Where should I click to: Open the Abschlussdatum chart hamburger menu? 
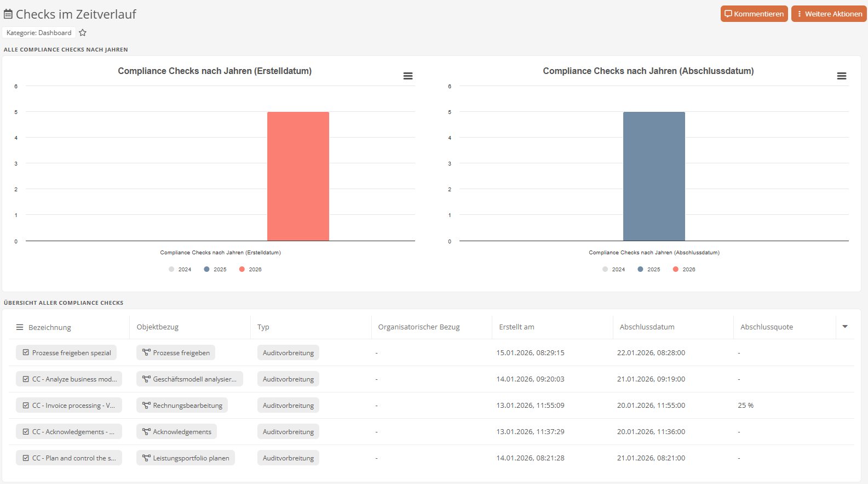click(x=842, y=76)
